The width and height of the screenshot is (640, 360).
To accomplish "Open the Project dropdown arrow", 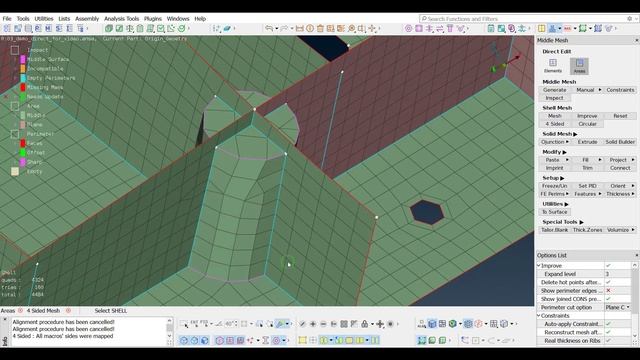I will point(633,160).
